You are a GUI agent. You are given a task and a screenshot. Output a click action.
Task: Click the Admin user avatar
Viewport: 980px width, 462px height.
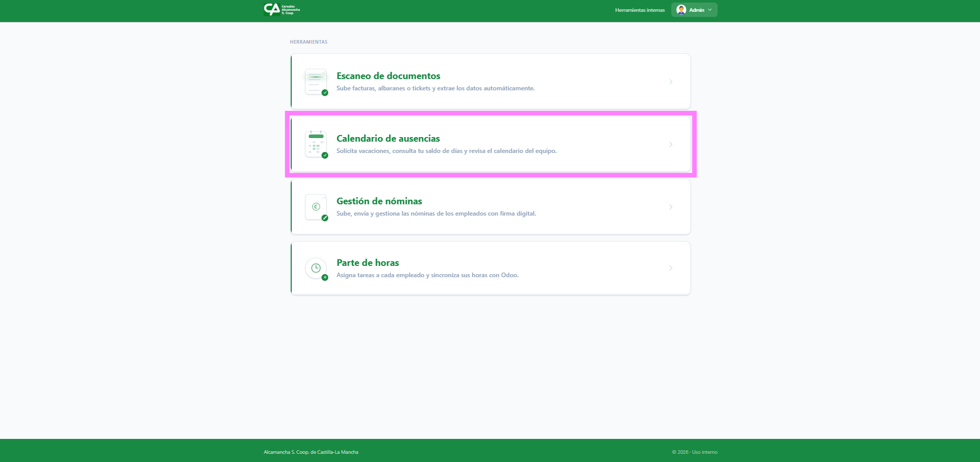tap(681, 10)
